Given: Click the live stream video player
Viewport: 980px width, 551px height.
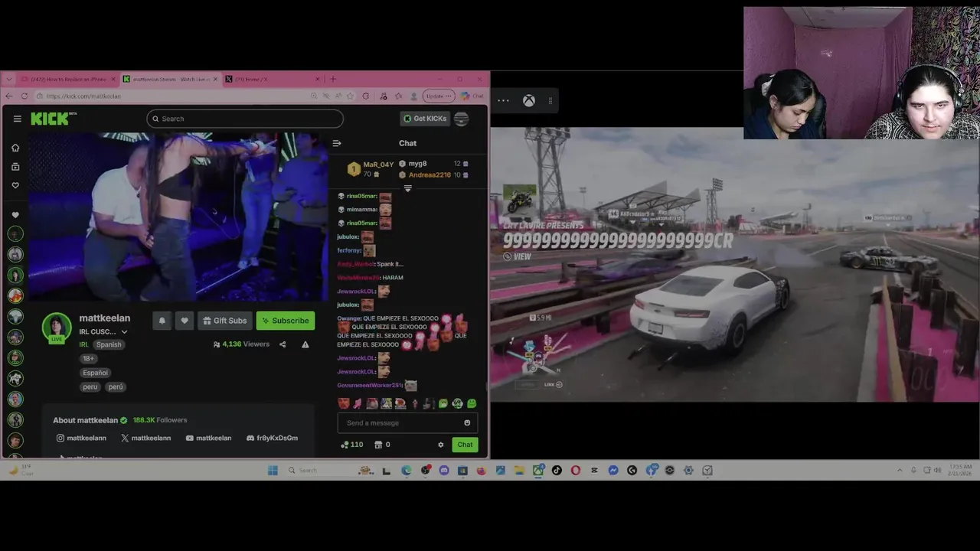Looking at the screenshot, I should click(x=178, y=217).
